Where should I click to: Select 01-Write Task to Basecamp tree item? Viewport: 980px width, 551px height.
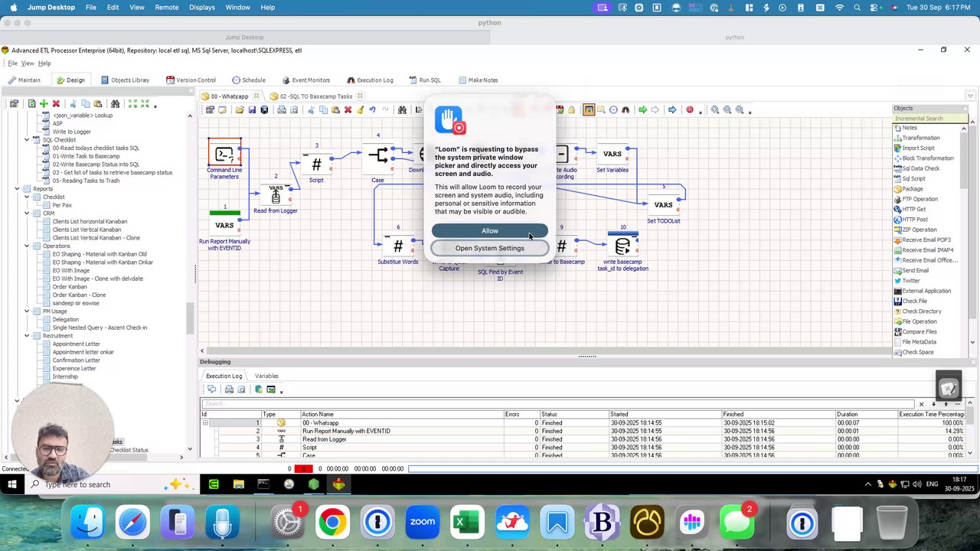[86, 156]
